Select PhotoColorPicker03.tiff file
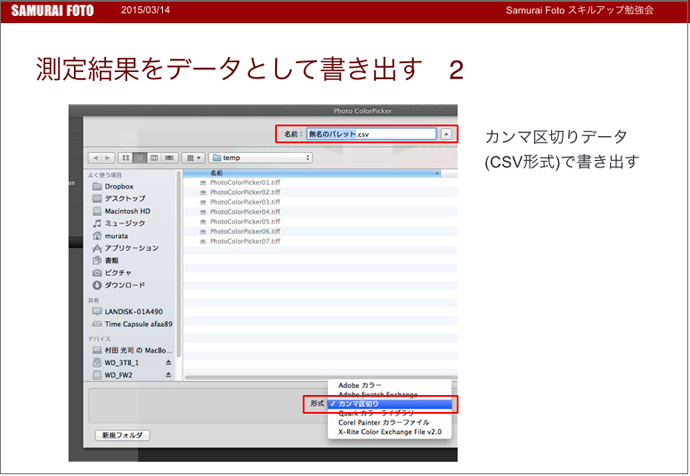 pos(240,202)
